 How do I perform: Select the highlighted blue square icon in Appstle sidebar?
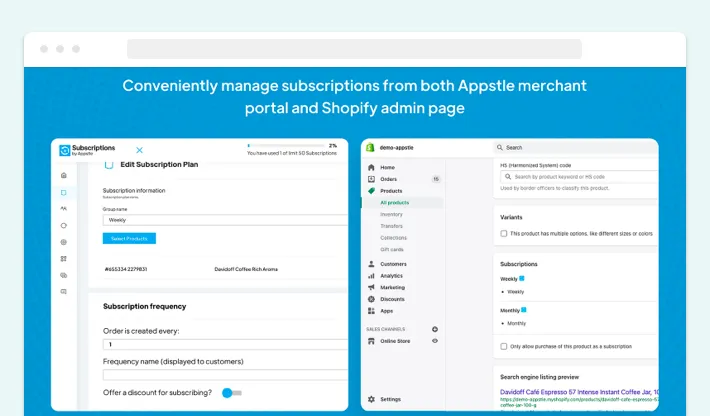64,192
